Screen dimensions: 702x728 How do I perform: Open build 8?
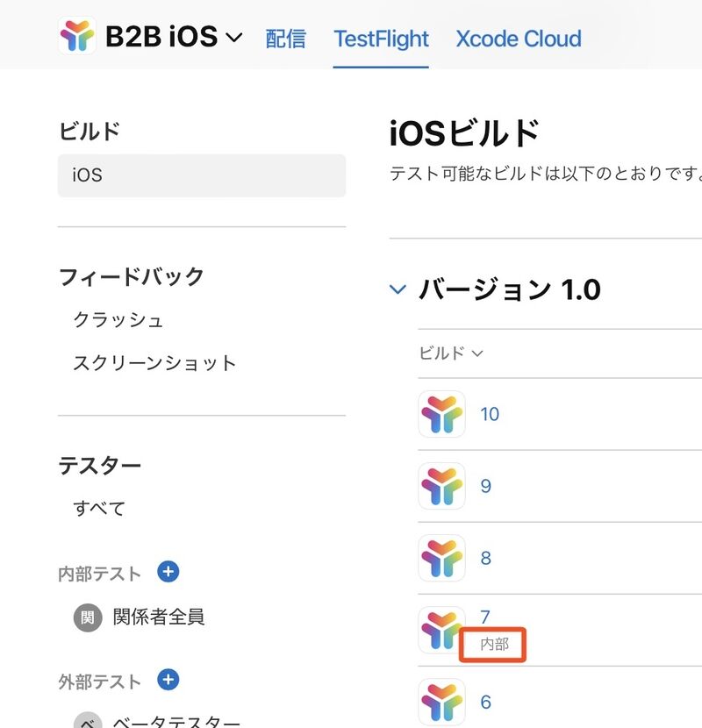[486, 558]
